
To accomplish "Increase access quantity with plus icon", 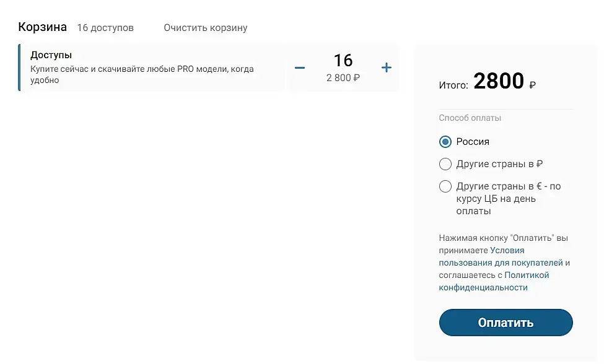I will (386, 67).
